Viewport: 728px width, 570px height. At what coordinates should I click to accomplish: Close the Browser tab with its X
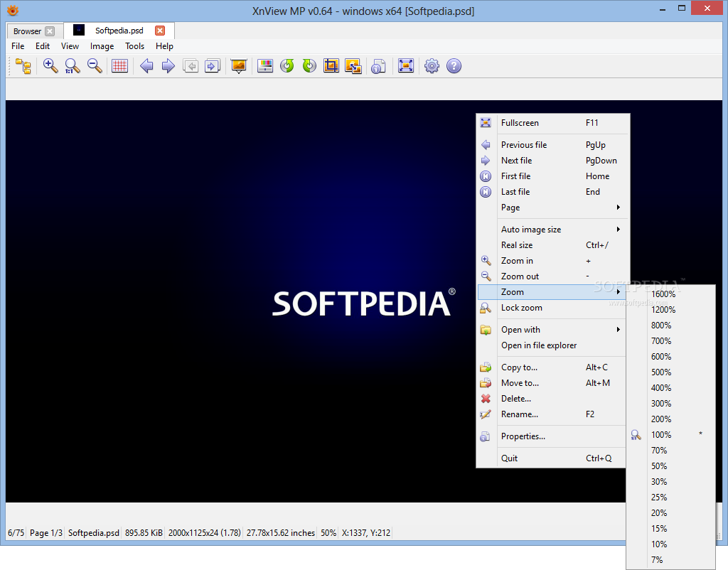pos(50,31)
